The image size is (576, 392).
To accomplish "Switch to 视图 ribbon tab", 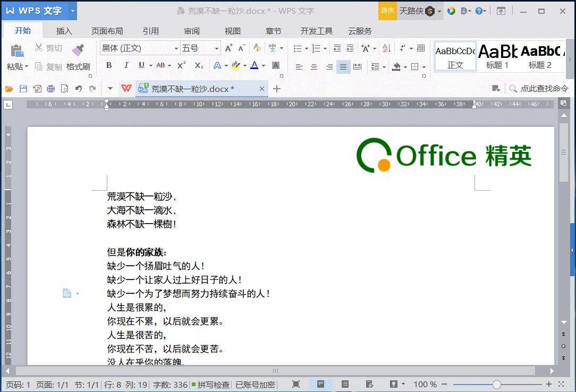I will 233,31.
